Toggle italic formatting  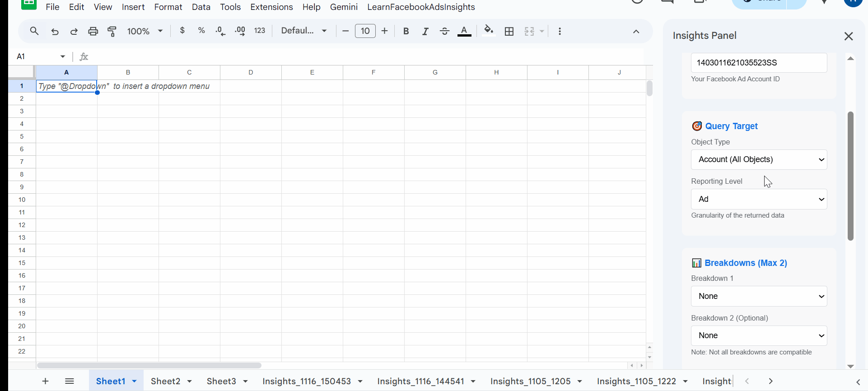tap(425, 31)
